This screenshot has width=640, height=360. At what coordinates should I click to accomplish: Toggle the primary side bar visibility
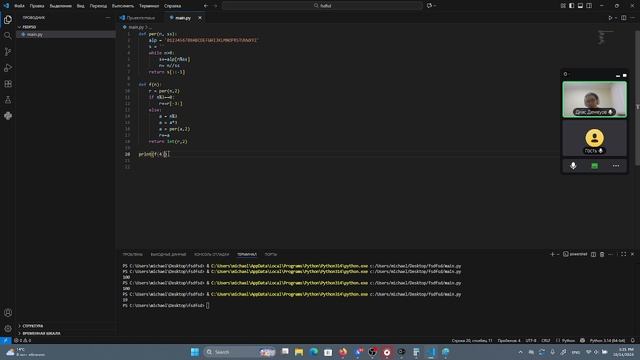(571, 6)
